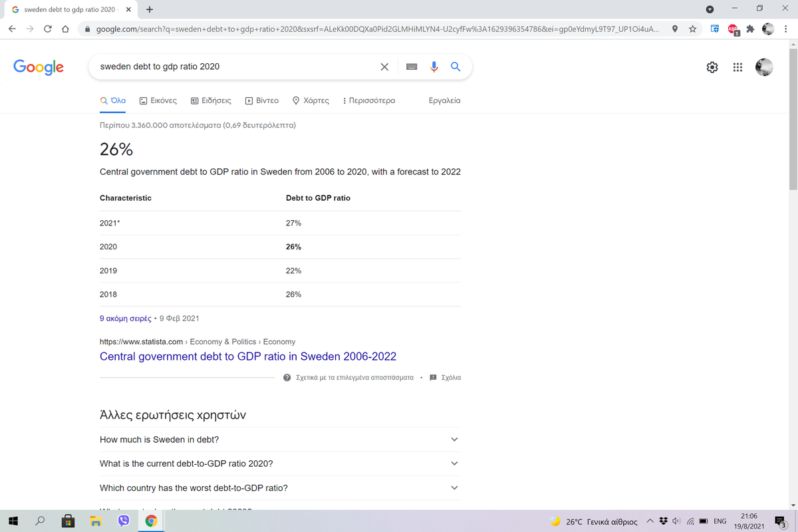Open Google settings gear
Image resolution: width=798 pixels, height=532 pixels.
[x=712, y=67]
